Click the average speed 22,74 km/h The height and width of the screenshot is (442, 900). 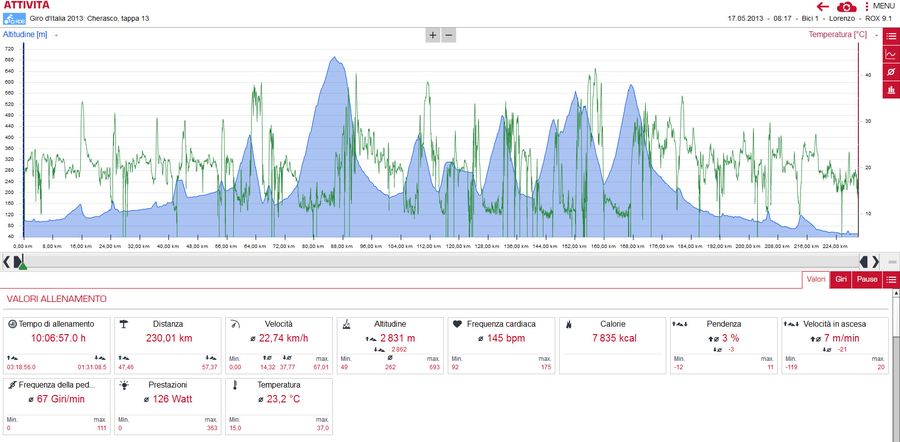[x=283, y=338]
